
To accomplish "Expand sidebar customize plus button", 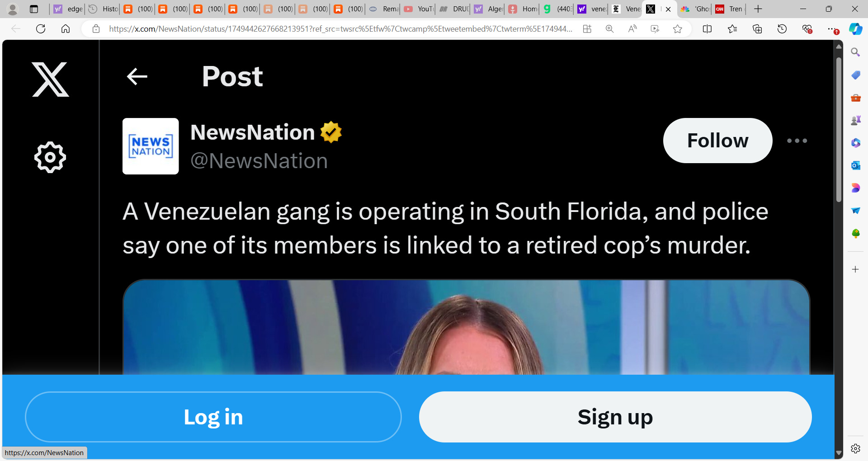I will pos(855,269).
